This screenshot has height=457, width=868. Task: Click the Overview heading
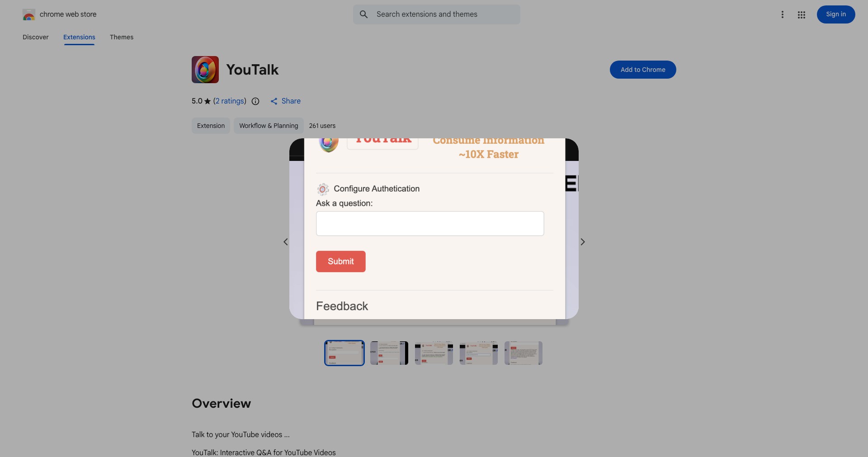[x=221, y=403]
